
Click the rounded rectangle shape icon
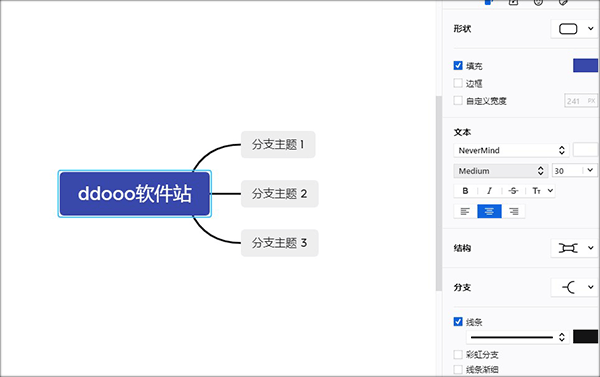click(x=568, y=29)
